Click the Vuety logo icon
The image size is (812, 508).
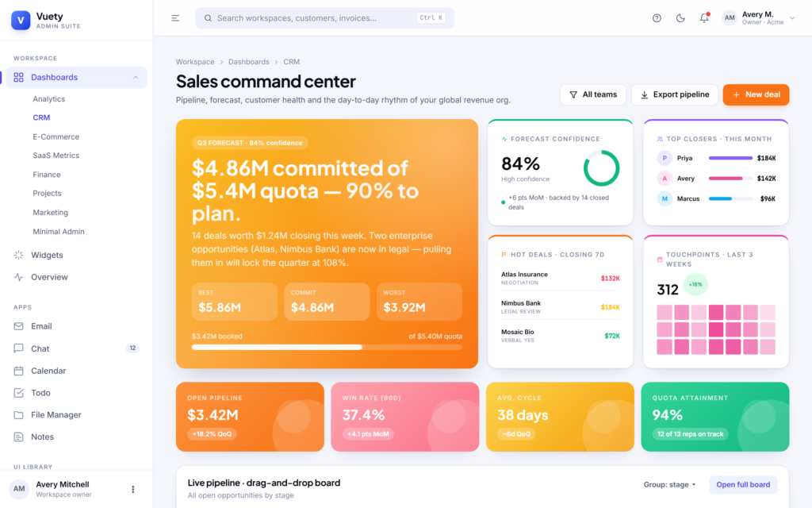coord(21,20)
